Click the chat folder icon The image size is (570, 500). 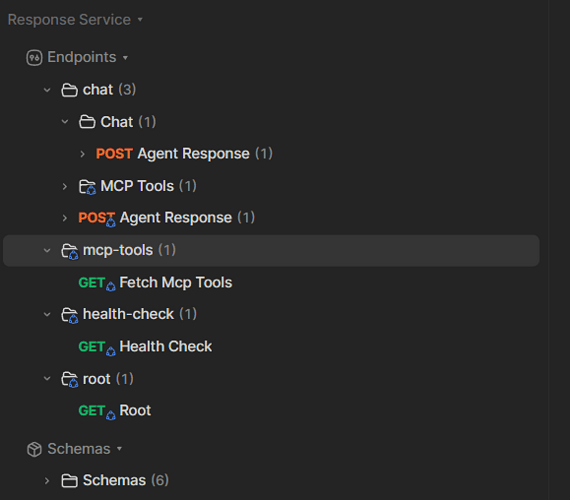(69, 90)
